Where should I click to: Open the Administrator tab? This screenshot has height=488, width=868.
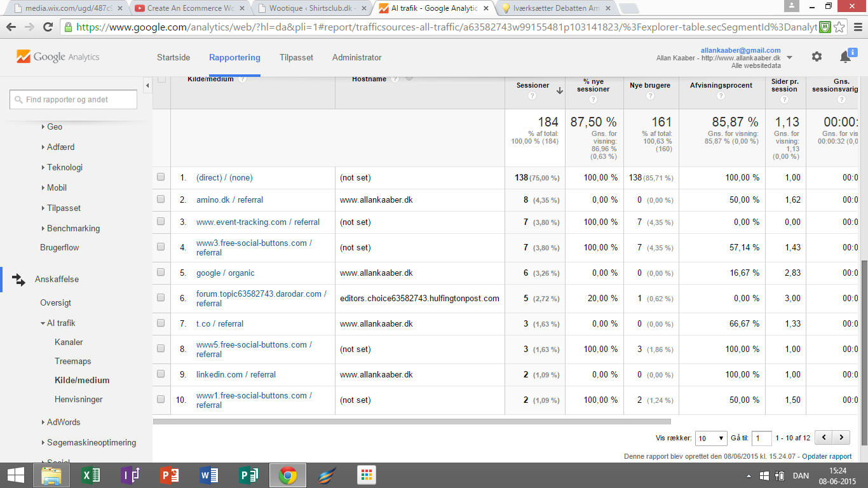[x=356, y=57]
